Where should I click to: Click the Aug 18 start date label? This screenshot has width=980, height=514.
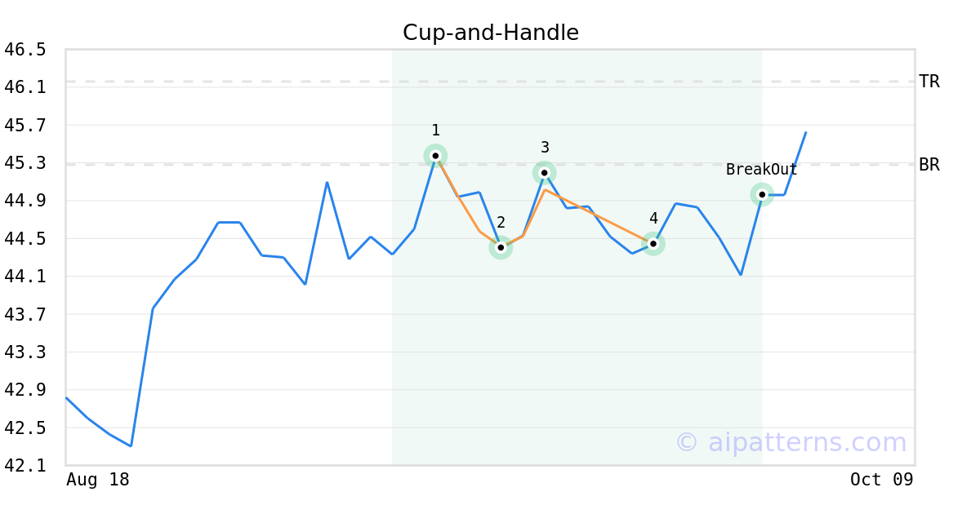[97, 480]
